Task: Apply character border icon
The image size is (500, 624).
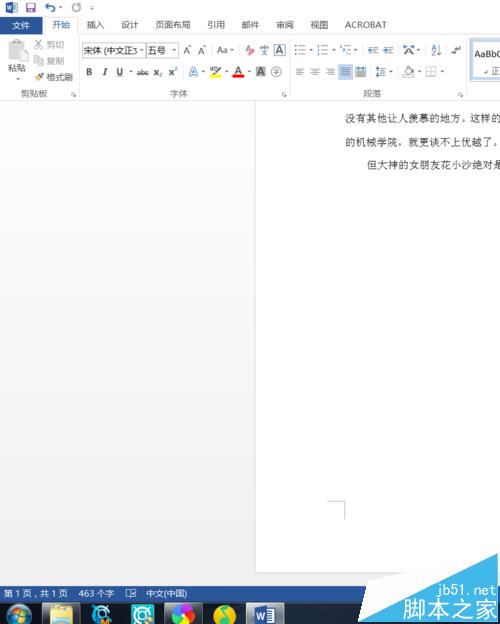Action: coord(279,50)
